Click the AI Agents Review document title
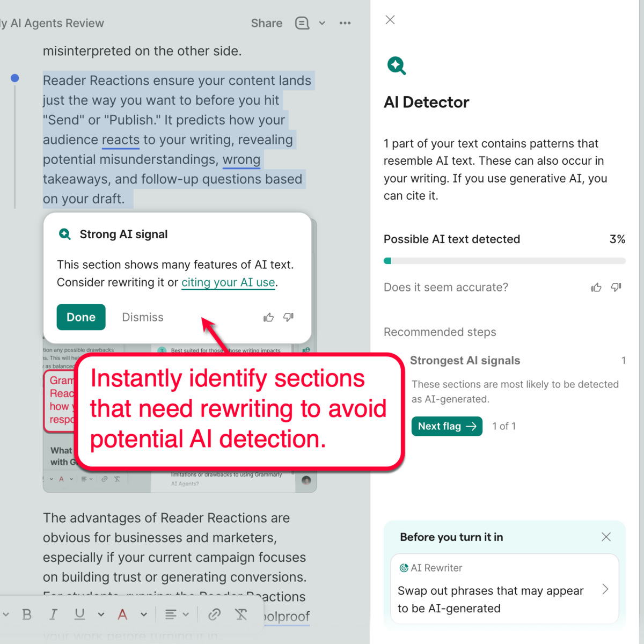This screenshot has height=644, width=644. (52, 23)
